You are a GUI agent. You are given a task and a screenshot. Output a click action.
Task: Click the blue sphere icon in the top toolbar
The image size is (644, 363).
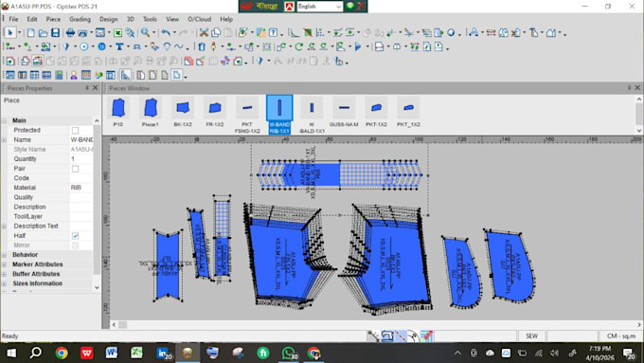click(x=451, y=32)
